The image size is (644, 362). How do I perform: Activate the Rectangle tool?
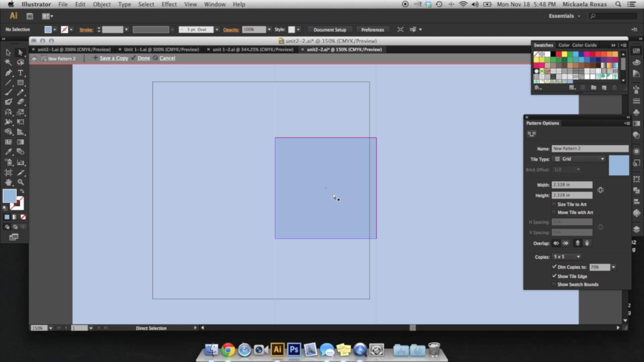(20, 82)
